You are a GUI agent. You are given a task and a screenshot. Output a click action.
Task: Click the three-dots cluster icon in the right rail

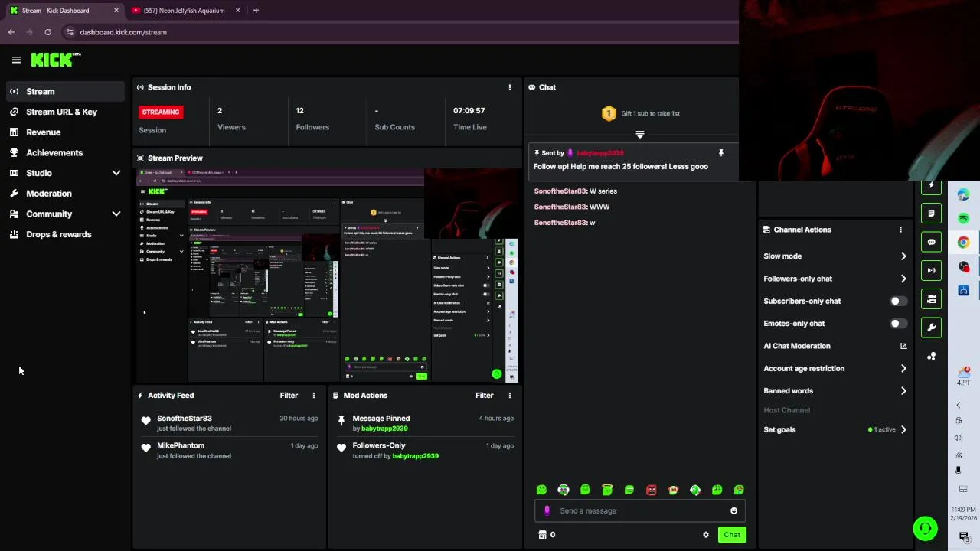coord(931,357)
